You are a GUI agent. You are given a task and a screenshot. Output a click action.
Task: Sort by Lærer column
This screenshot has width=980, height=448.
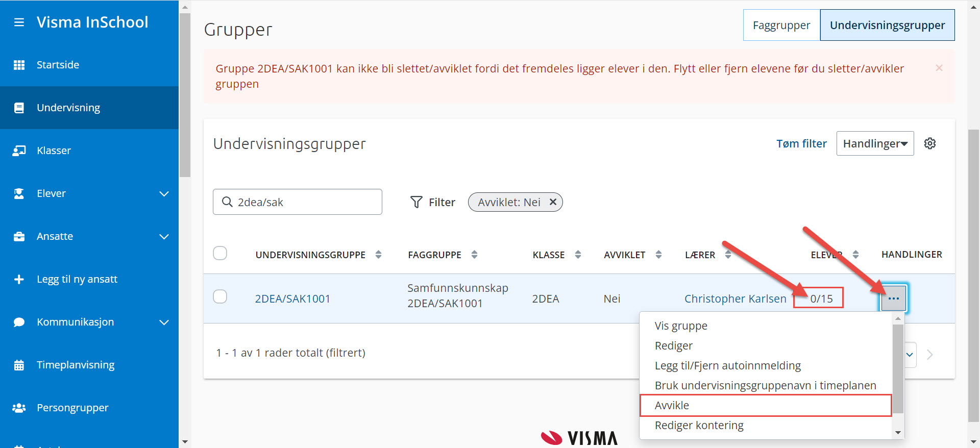(728, 254)
